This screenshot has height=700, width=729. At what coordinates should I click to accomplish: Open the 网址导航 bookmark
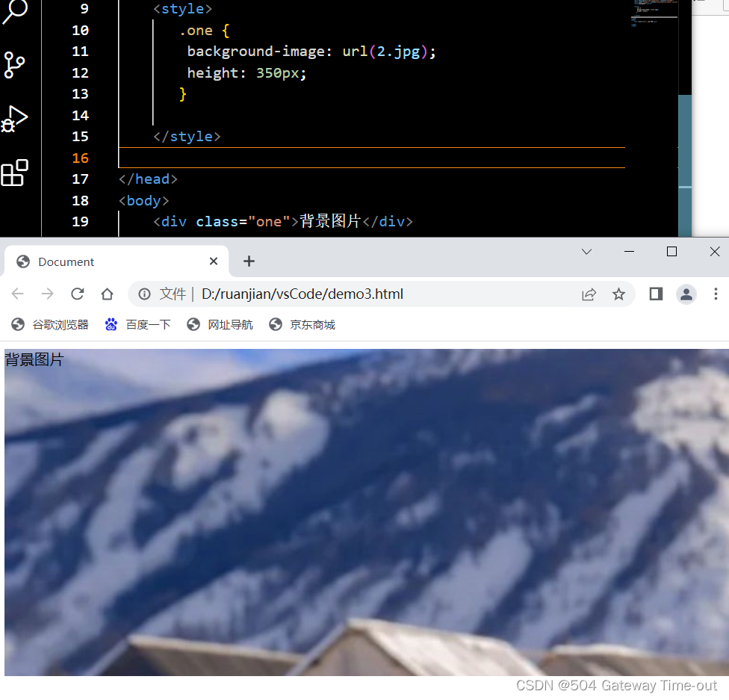tap(220, 325)
